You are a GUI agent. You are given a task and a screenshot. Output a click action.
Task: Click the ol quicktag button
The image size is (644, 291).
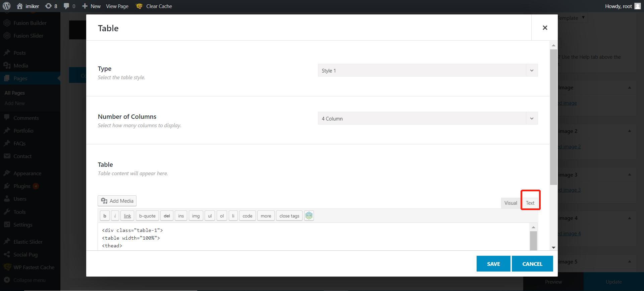(222, 216)
